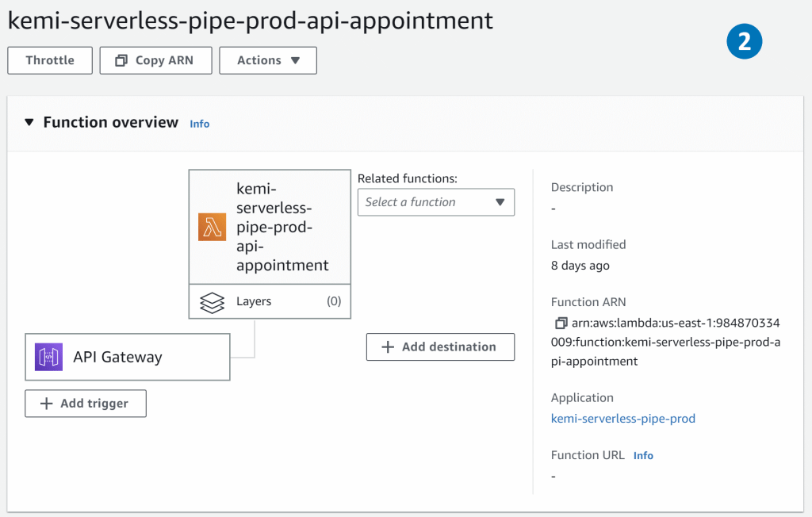Expand the Select a function dropdown

click(435, 202)
